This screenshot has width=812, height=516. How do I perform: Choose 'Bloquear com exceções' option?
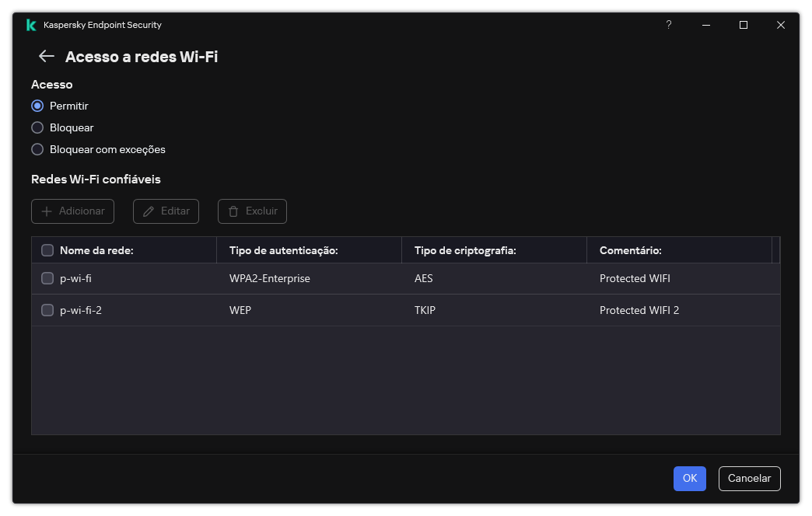(x=37, y=149)
